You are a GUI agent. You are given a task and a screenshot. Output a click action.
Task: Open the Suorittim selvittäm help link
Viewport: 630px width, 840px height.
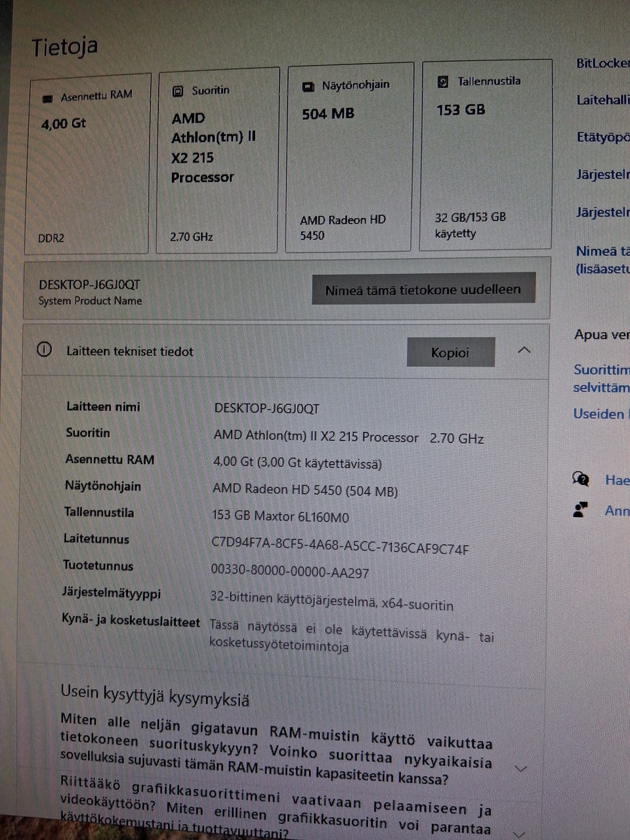(601, 379)
